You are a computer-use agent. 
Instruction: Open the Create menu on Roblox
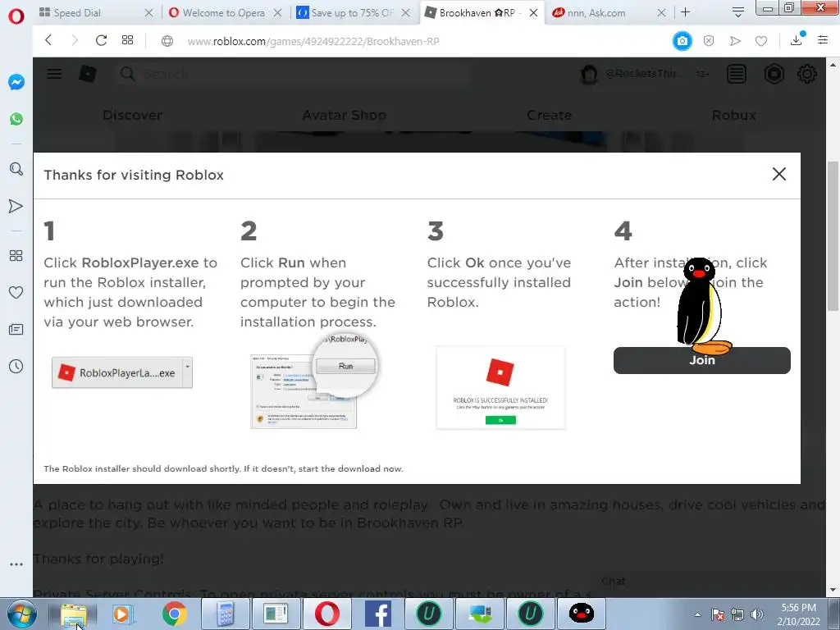(x=549, y=115)
